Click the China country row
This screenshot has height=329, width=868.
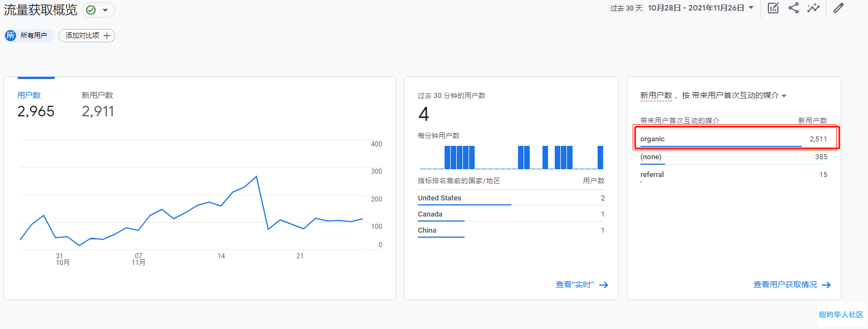coord(511,230)
